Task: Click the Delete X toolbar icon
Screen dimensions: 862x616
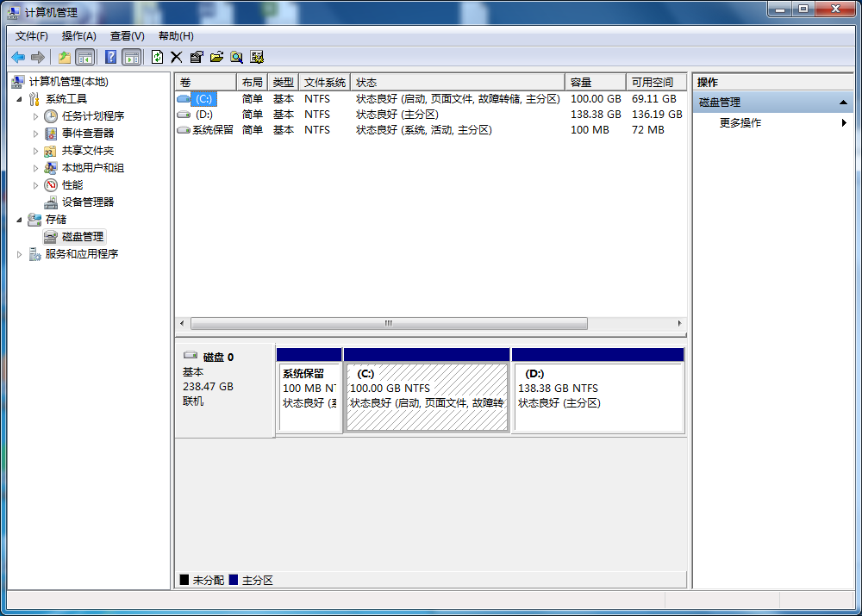Action: coord(177,57)
